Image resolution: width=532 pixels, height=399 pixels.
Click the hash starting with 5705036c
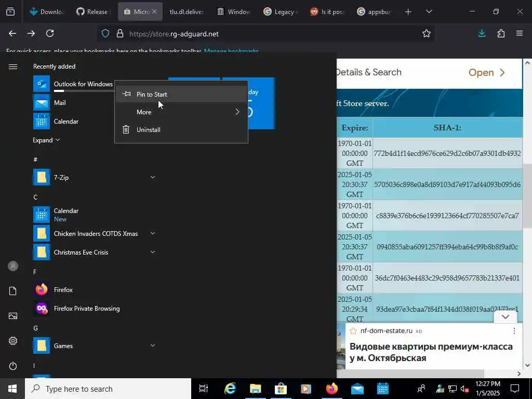point(447,184)
